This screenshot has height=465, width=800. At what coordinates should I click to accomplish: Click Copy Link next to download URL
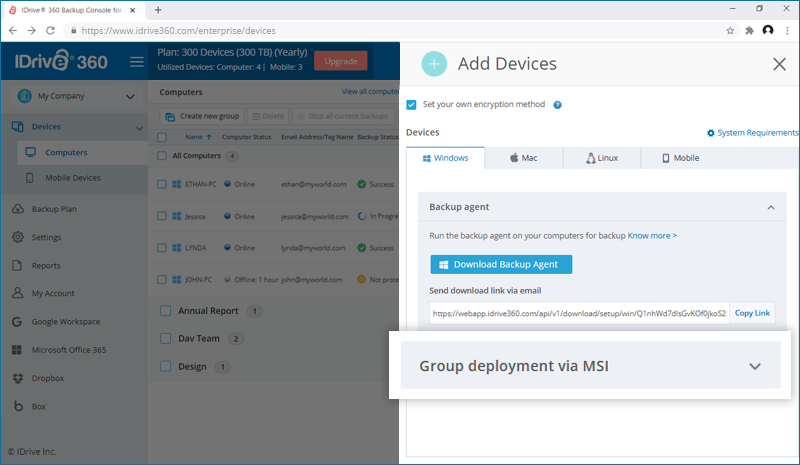coord(752,313)
